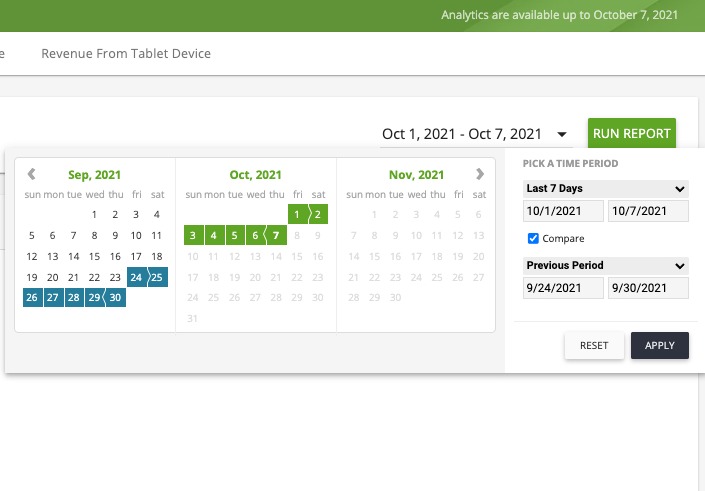
Task: Go to previous month with left arrow
Action: click(x=32, y=174)
